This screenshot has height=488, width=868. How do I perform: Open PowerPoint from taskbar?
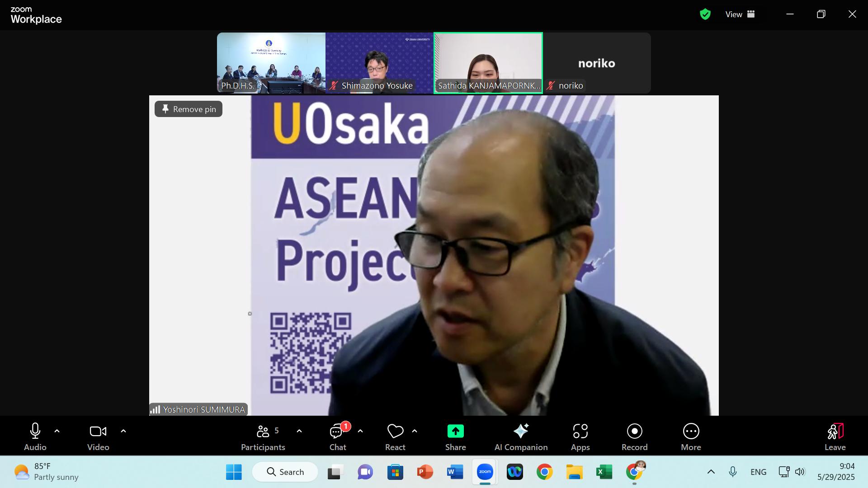(425, 472)
